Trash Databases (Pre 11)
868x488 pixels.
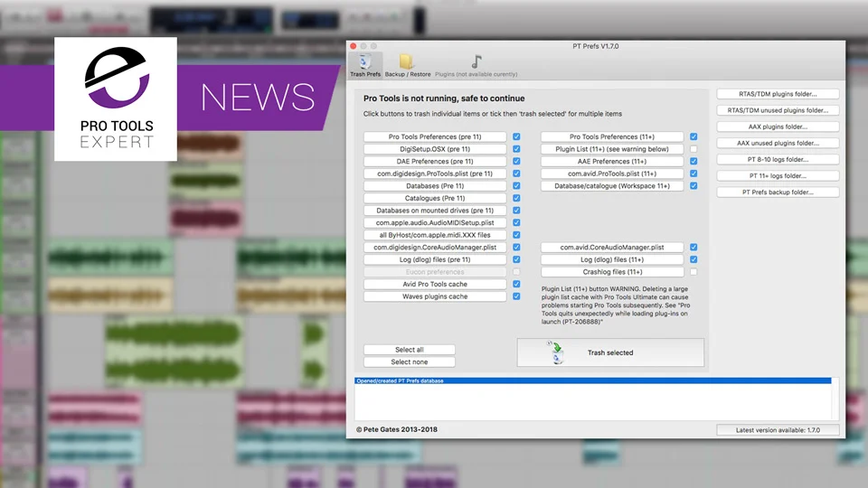pos(435,186)
